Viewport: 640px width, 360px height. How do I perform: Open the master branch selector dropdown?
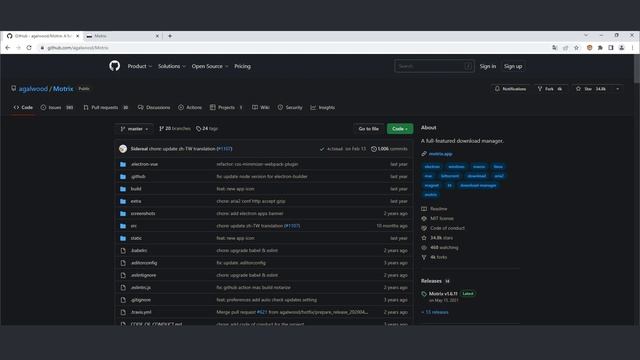pyautogui.click(x=134, y=129)
